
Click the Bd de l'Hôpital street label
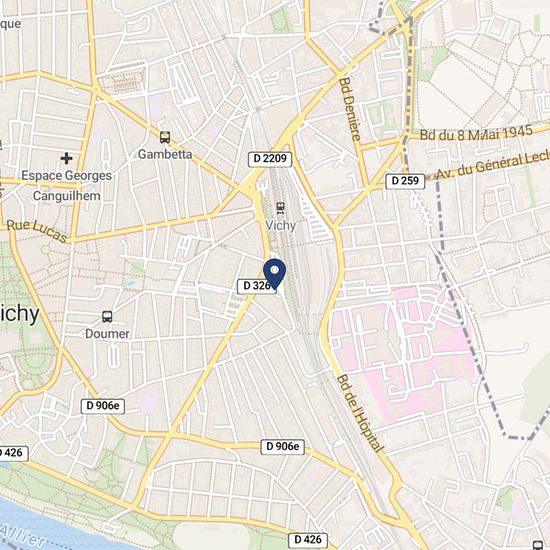tap(360, 414)
